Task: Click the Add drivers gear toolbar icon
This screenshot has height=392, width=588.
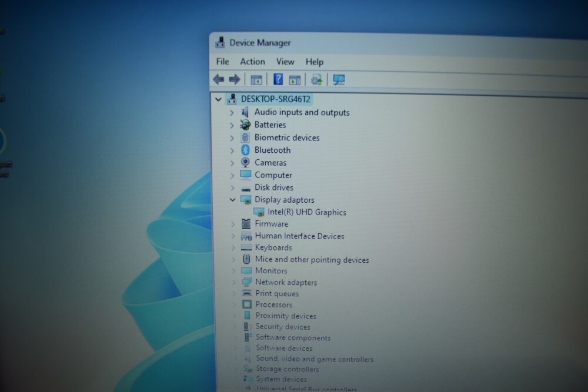Action: pos(316,80)
